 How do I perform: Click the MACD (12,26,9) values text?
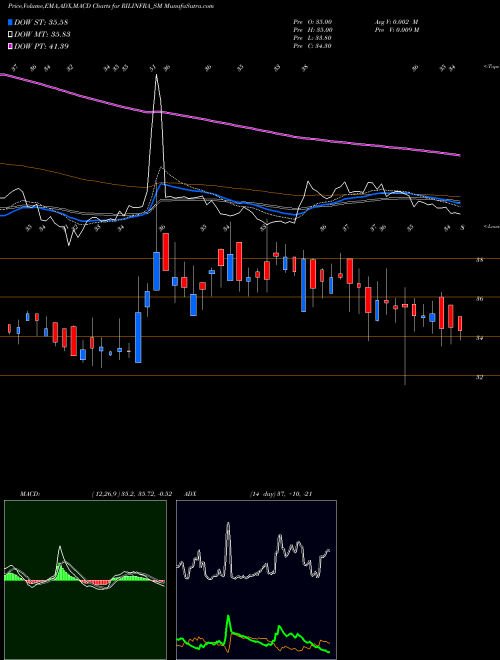(131, 494)
